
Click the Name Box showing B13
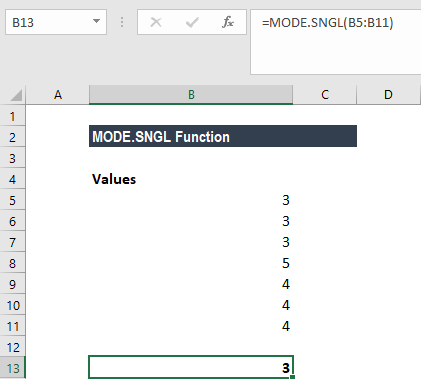(56, 22)
